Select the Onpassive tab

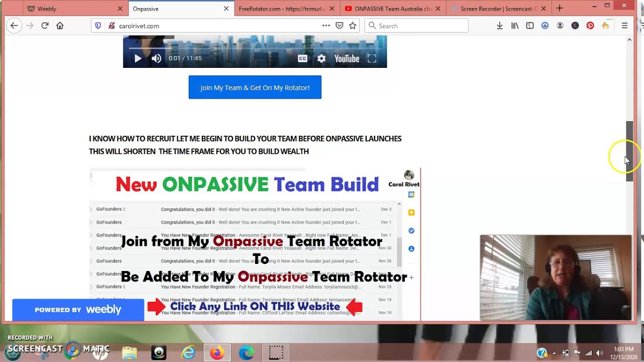tap(180, 9)
